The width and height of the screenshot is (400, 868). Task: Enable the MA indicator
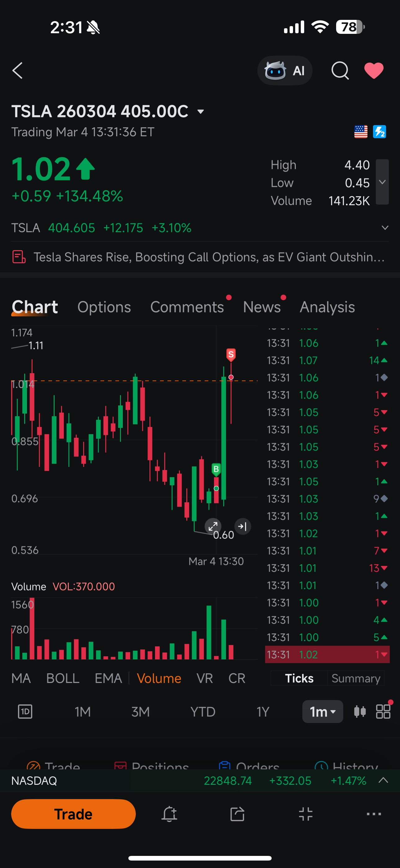click(x=21, y=678)
